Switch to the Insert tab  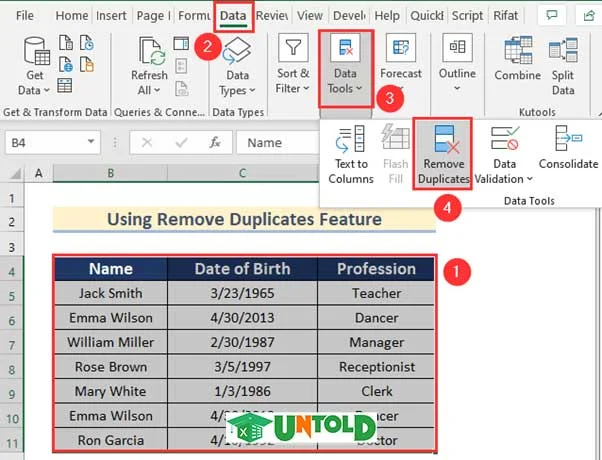(111, 15)
